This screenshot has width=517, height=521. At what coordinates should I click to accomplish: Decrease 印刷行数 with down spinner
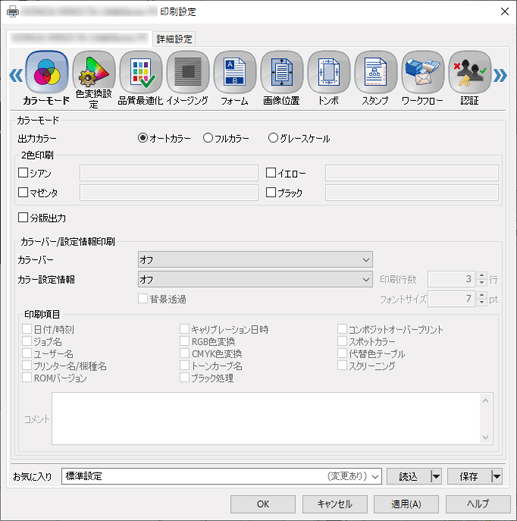click(x=482, y=283)
